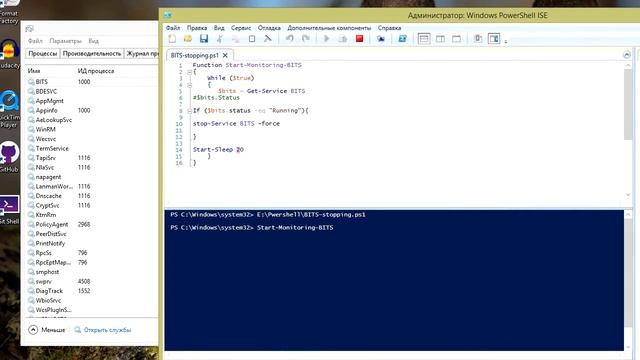Screen dimensions: 640x360
Task: Run the script with the play icon
Action: (x=327, y=39)
